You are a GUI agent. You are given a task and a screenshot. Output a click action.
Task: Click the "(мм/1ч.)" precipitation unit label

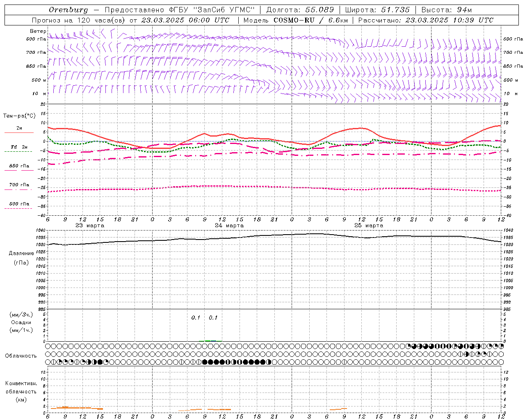(21, 330)
